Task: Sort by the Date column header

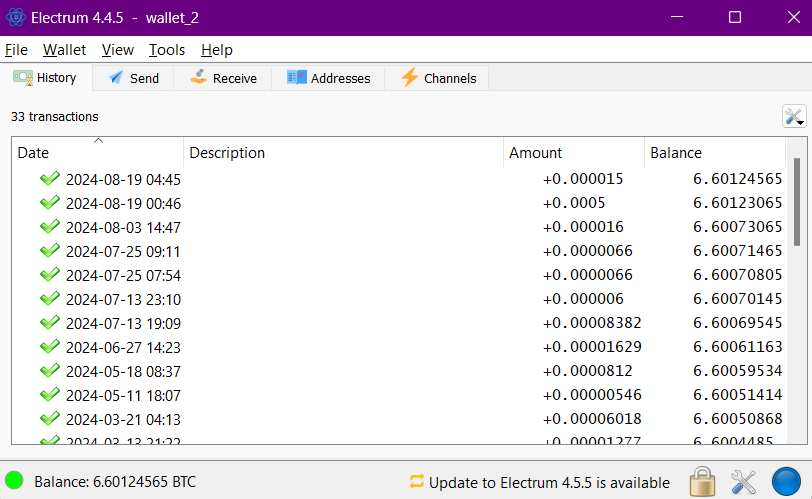Action: (x=97, y=152)
